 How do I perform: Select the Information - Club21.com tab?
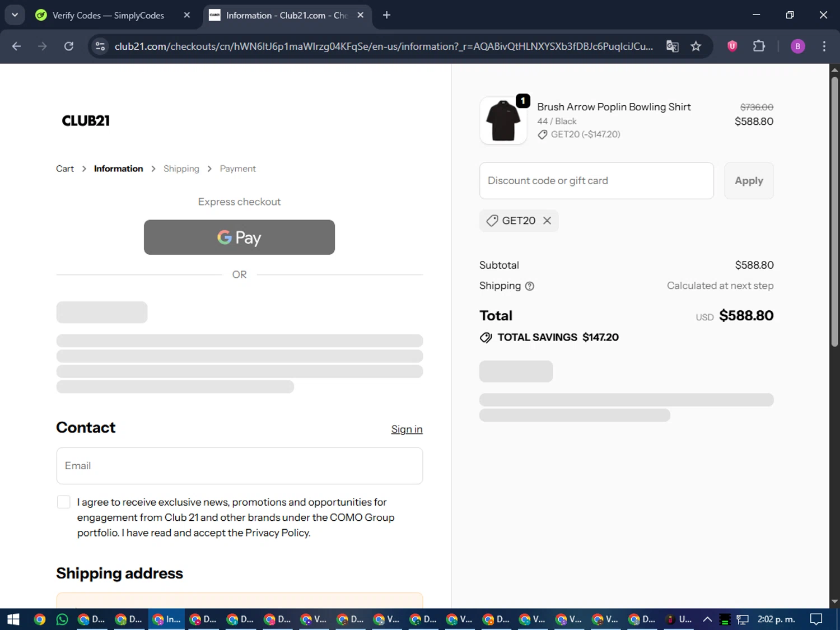tap(286, 15)
